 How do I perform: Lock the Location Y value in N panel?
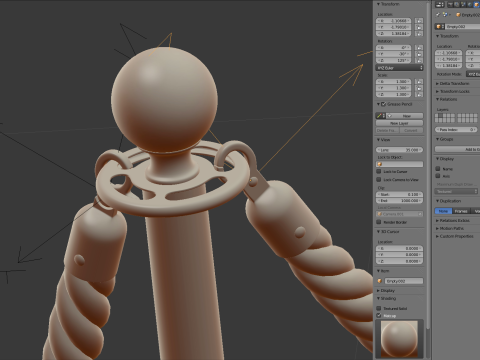point(419,27)
